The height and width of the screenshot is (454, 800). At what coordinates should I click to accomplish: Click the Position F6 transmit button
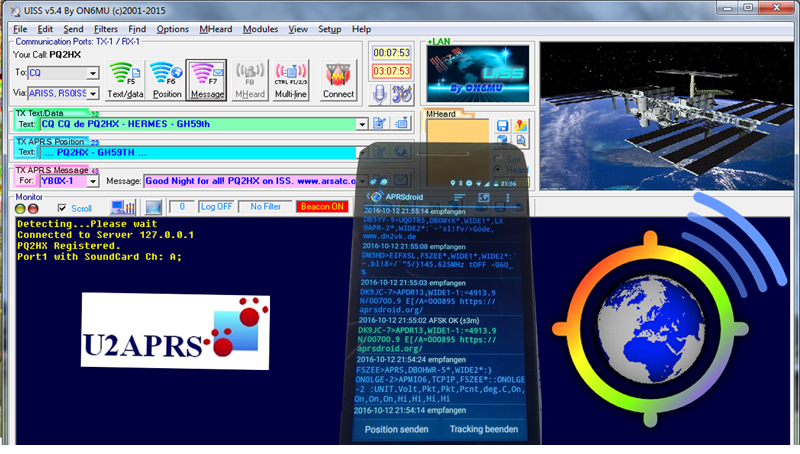click(167, 80)
